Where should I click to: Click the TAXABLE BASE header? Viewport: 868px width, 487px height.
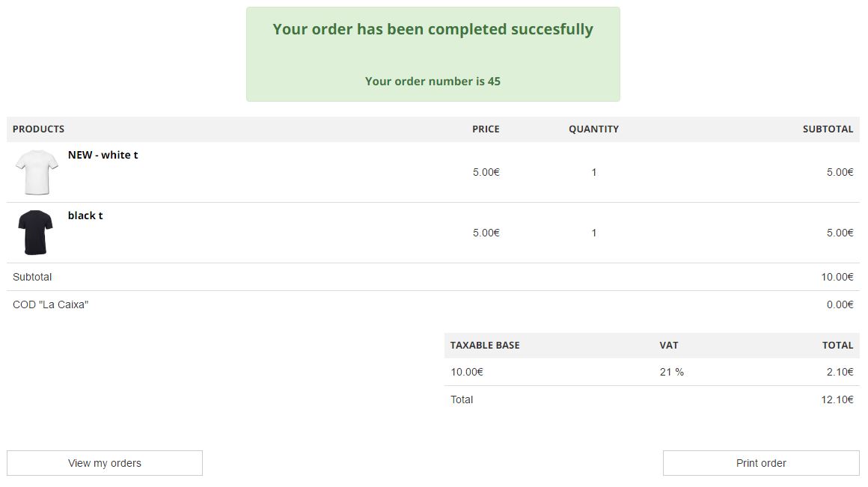[x=485, y=346]
